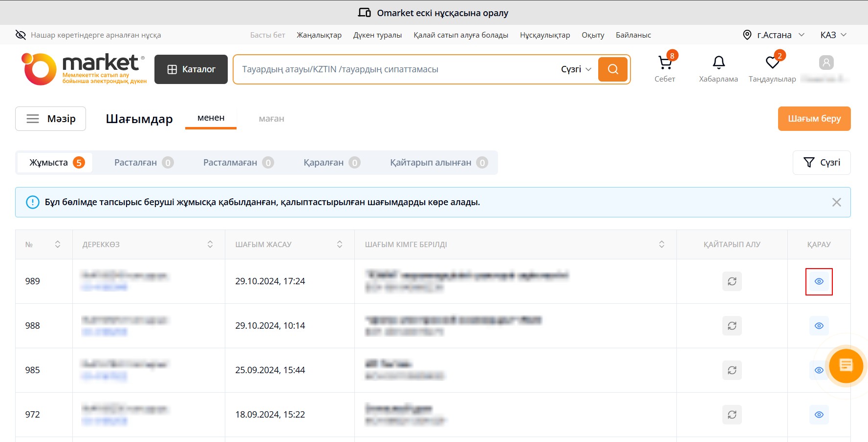Open the Таңдаулылар favorites heart icon
Screen dimensions: 868x442
click(772, 63)
